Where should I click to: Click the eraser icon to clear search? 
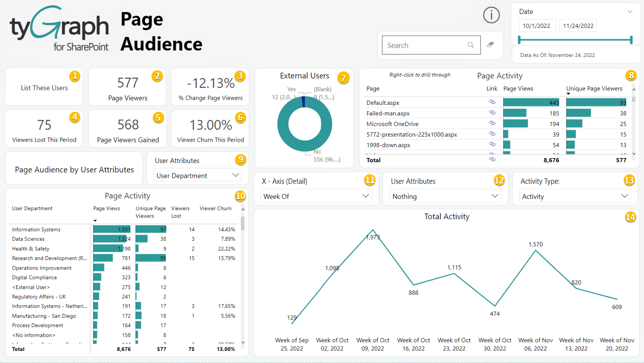pos(490,45)
